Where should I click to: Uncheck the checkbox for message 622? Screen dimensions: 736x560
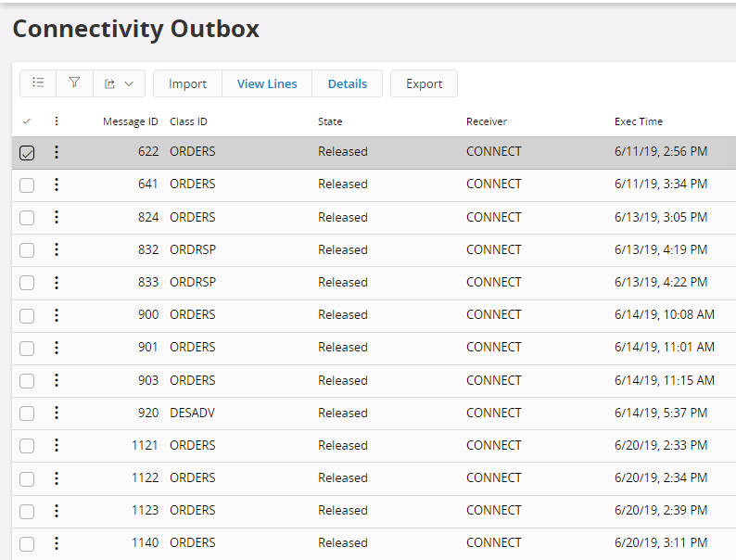click(x=27, y=152)
